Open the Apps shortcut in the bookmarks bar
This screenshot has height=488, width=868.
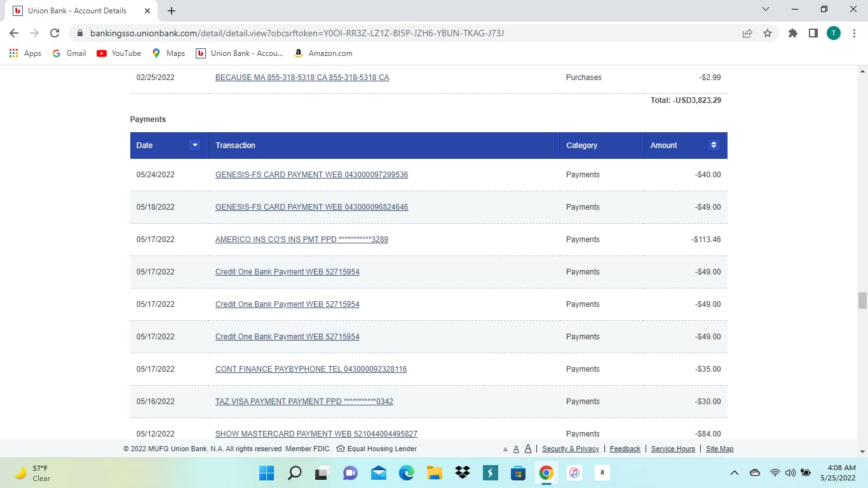tap(25, 53)
